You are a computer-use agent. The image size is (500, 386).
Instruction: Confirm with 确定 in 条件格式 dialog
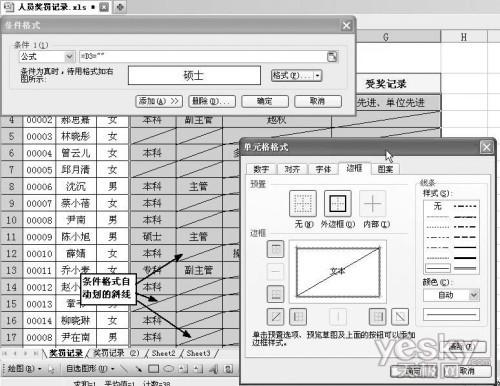(265, 101)
